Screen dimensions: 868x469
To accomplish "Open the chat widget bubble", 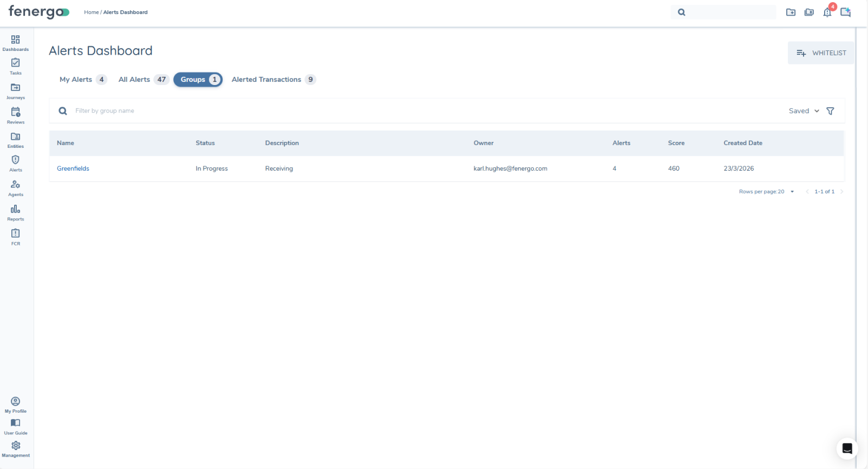I will coord(847,448).
